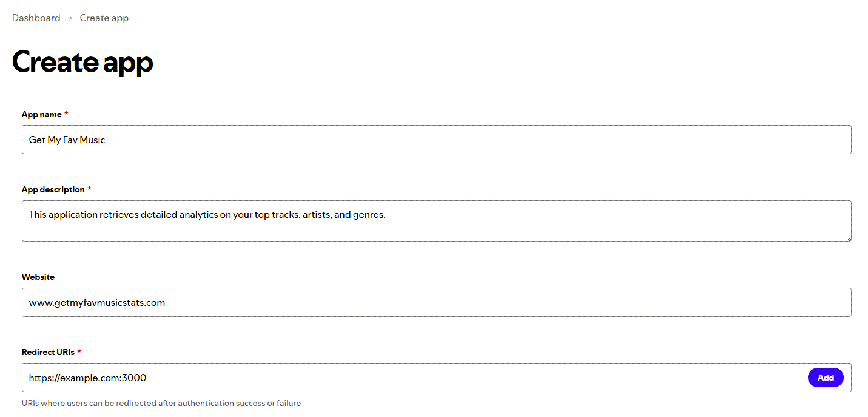Click the App name label
This screenshot has height=417, width=868.
pyautogui.click(x=41, y=114)
